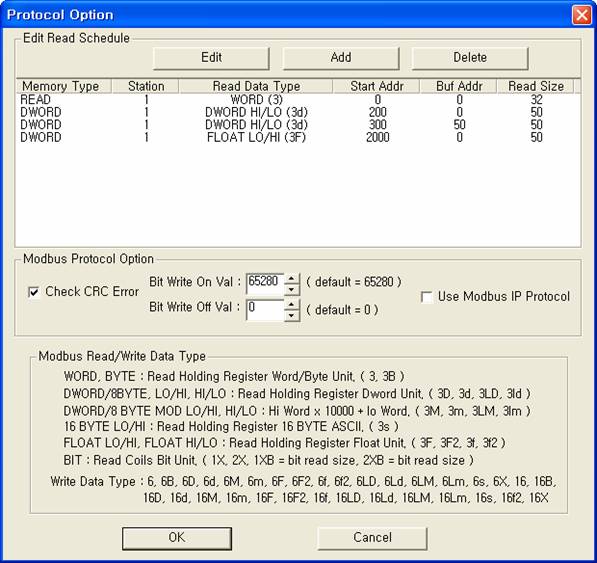Confirm the dialog with OK
Image resolution: width=597 pixels, height=563 pixels.
(x=177, y=537)
